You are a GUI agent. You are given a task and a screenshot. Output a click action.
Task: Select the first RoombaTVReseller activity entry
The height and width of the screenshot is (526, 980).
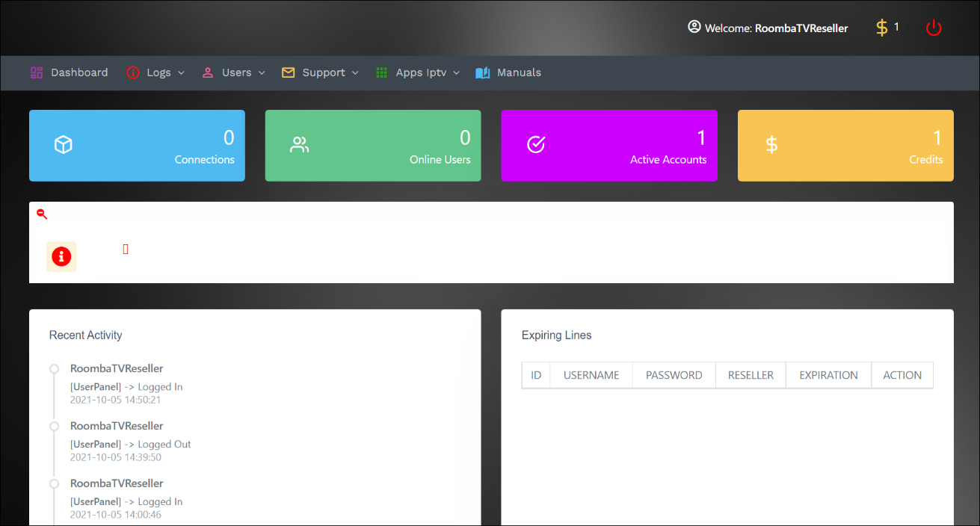point(117,368)
